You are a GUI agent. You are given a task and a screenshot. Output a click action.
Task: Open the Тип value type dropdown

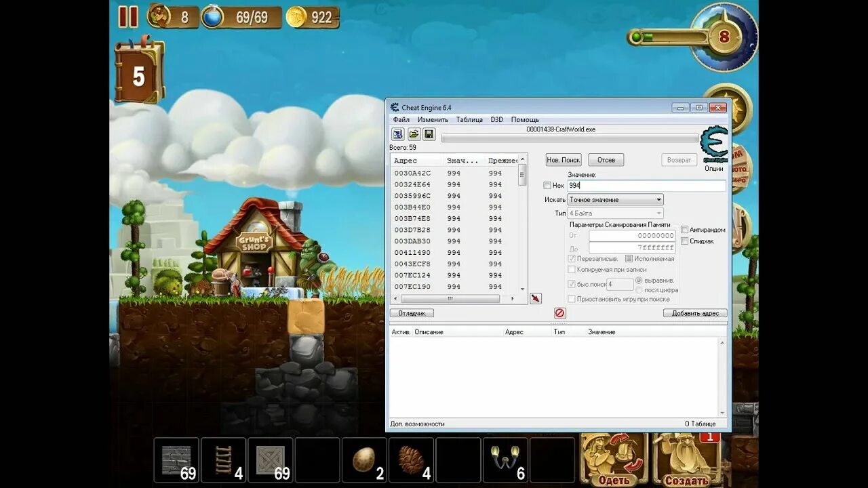pyautogui.click(x=616, y=213)
